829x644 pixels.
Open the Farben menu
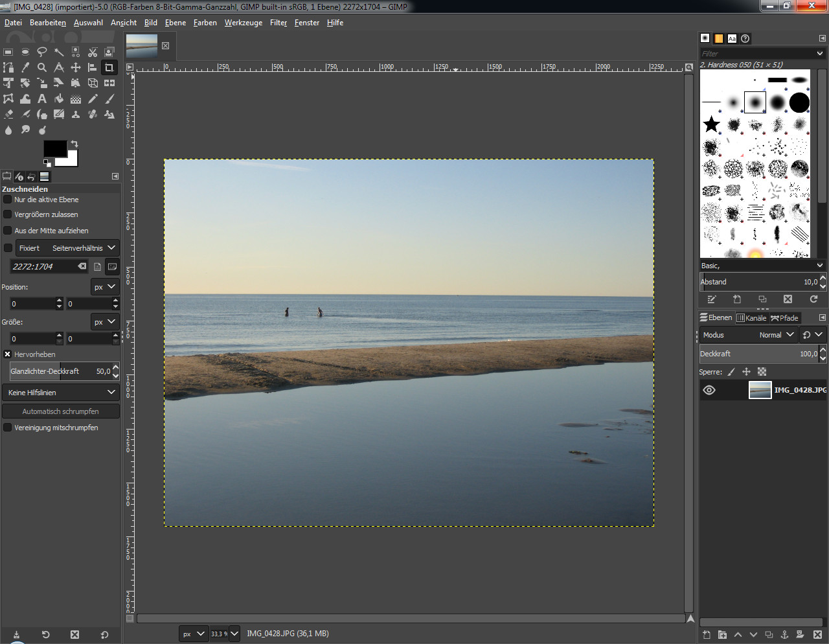point(205,23)
